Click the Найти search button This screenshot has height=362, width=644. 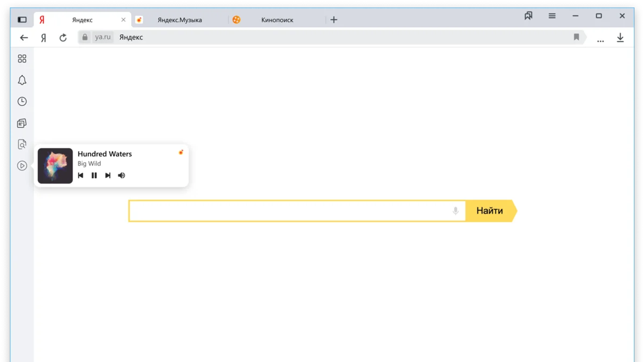[x=490, y=211]
